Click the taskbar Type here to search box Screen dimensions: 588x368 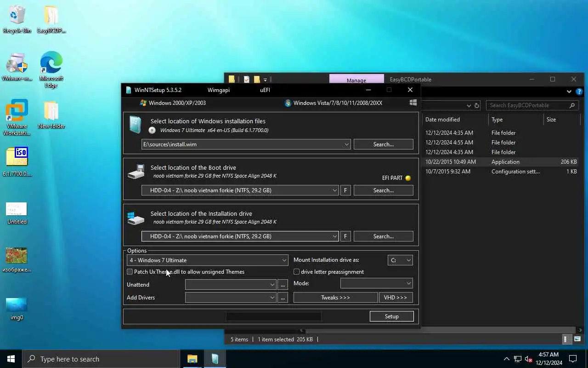point(101,359)
